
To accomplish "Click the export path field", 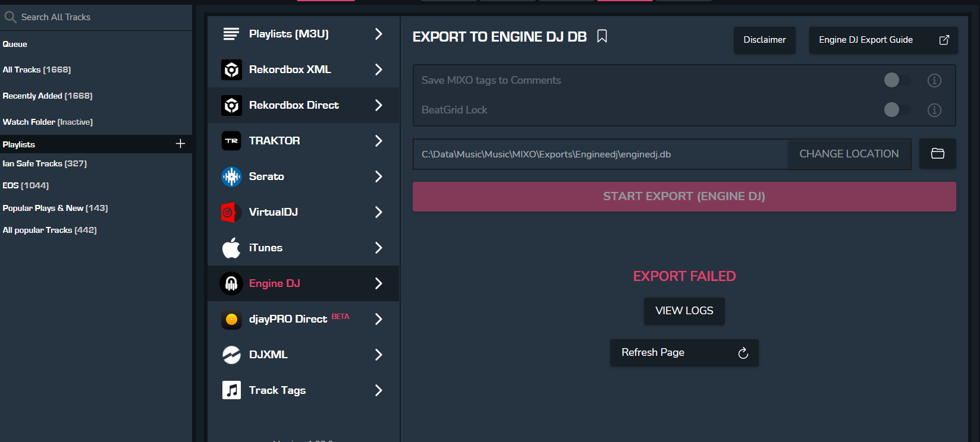I will [x=601, y=154].
